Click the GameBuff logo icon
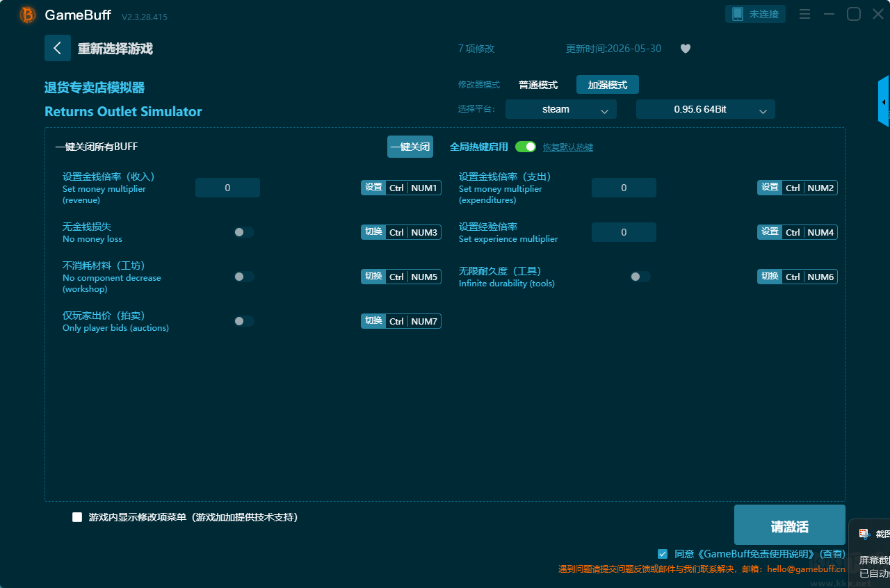 [28, 15]
